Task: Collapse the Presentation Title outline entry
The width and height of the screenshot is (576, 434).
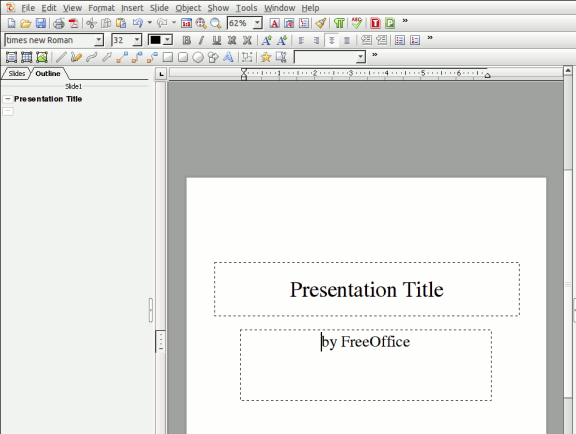Action: click(8, 99)
